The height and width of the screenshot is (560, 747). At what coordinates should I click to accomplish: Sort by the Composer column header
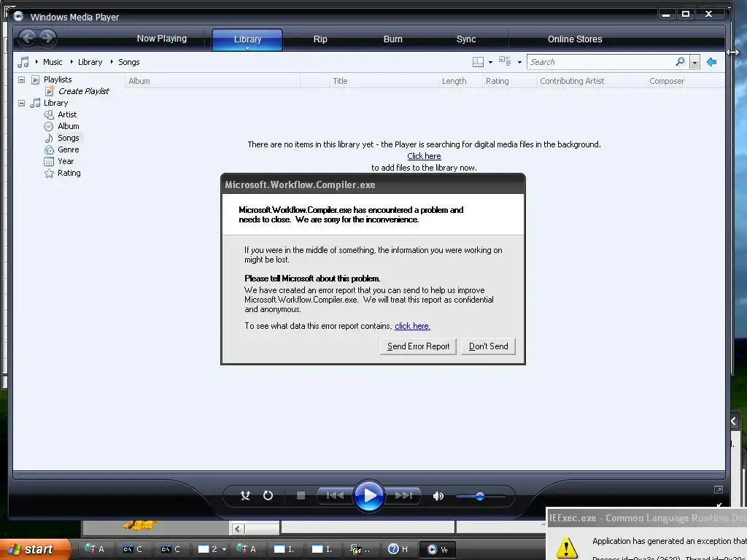(x=685, y=81)
